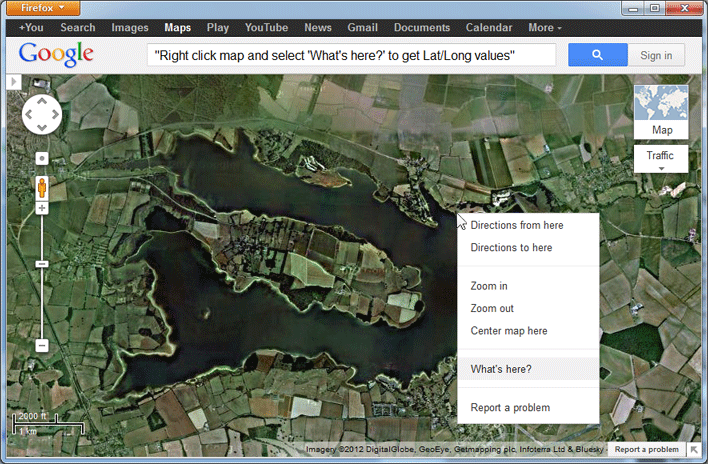
Task: Open Documents in Google bar
Action: point(422,28)
